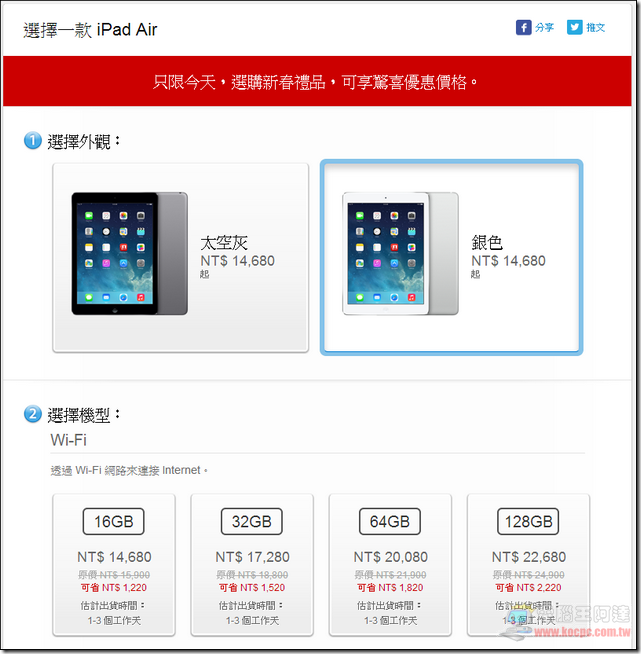This screenshot has height=654, width=641.
Task: Click the 分享 share link
Action: [545, 28]
